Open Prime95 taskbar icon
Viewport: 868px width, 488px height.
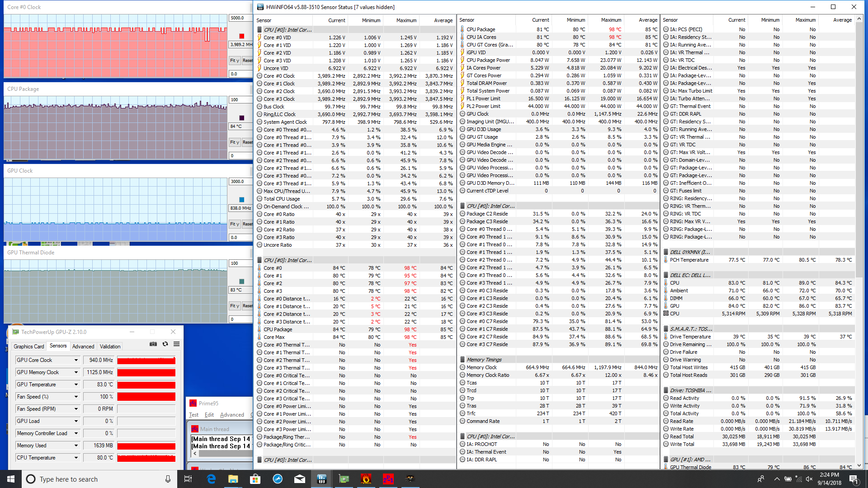coord(388,479)
